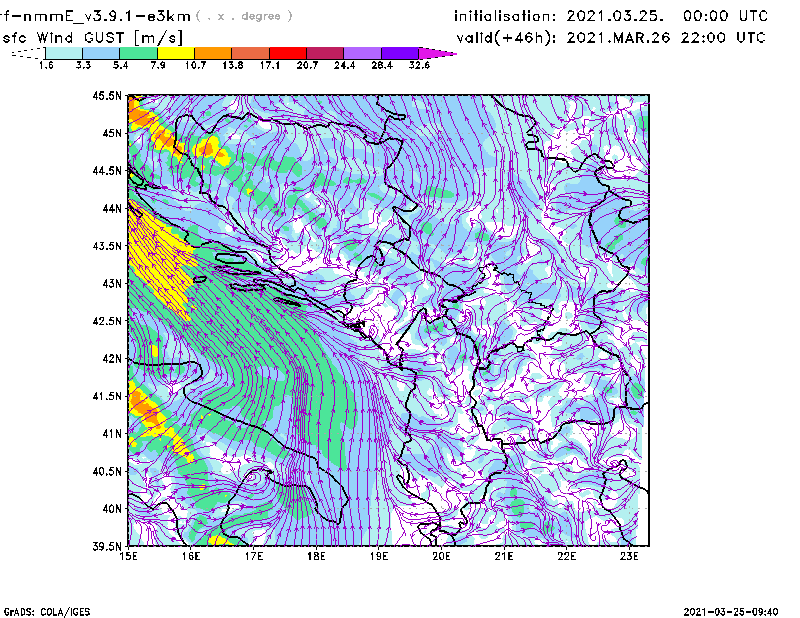Click the '39.5N' latitude label
The width and height of the screenshot is (800, 618).
point(107,547)
